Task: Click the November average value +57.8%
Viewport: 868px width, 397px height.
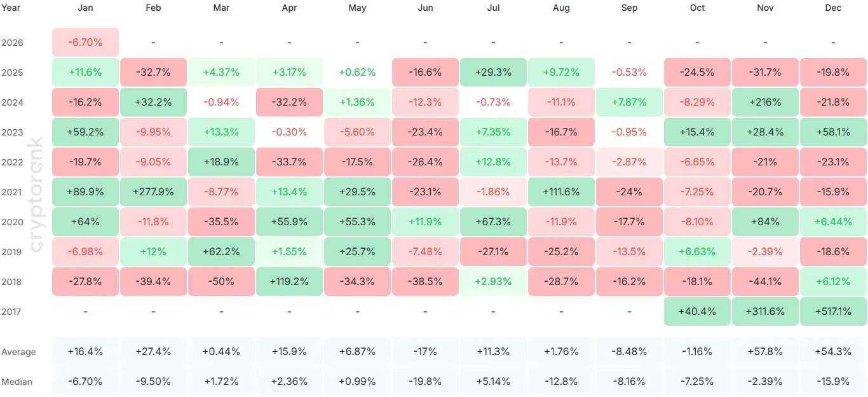Action: coord(765,352)
